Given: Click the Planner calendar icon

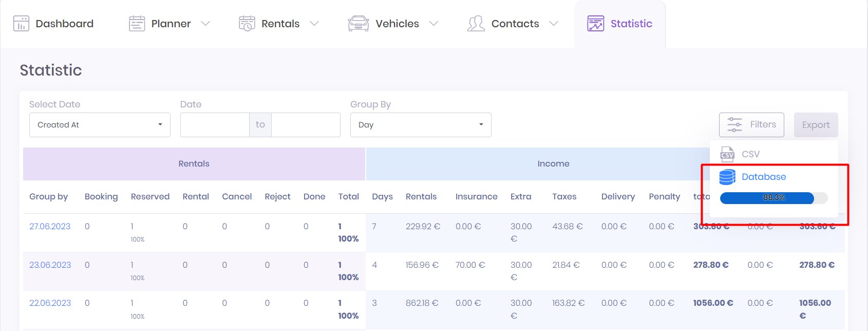Looking at the screenshot, I should coord(137,24).
